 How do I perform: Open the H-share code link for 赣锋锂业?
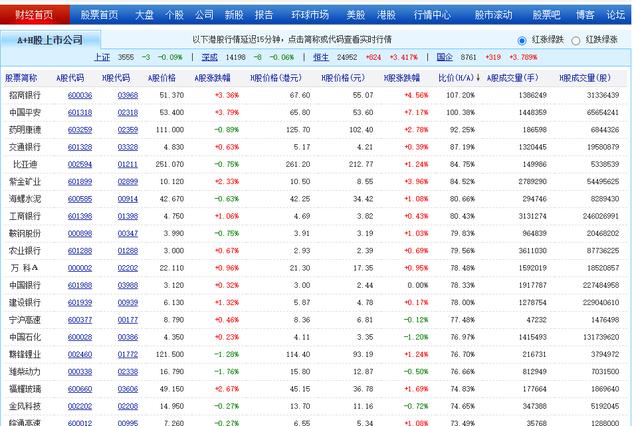click(x=128, y=354)
